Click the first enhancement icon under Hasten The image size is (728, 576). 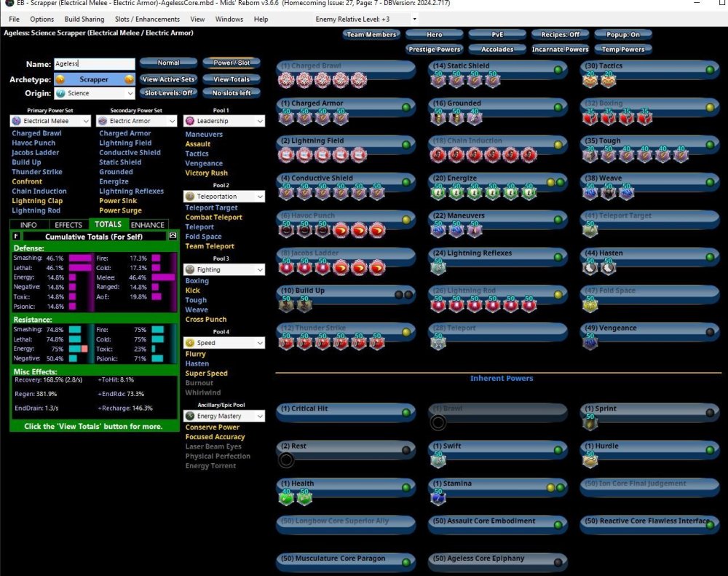[590, 267]
